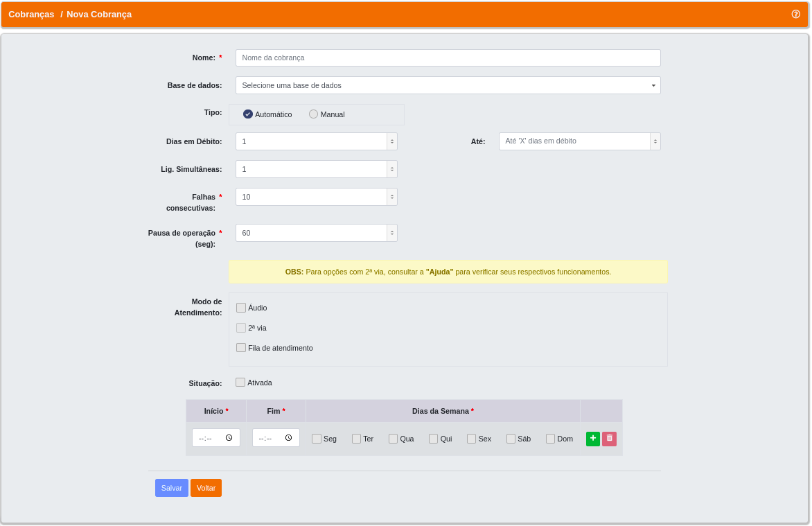
Task: Click the Fim column header
Action: [276, 412]
